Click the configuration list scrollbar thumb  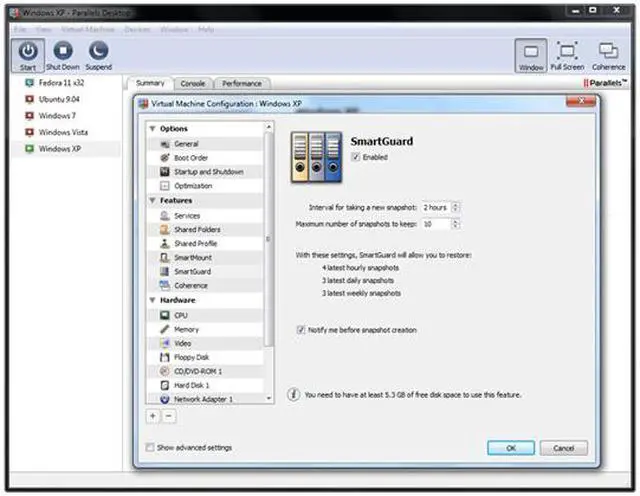(x=269, y=239)
